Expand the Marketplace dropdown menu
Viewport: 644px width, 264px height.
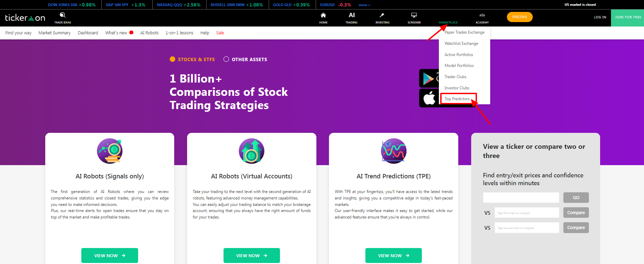point(448,22)
